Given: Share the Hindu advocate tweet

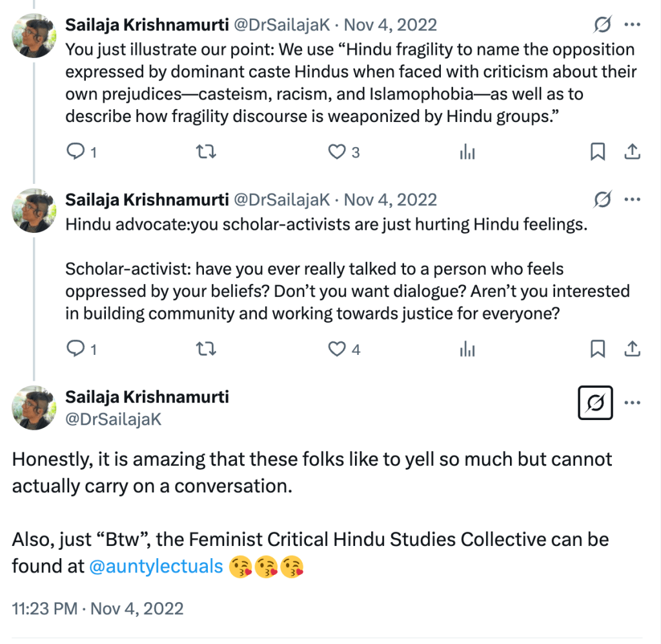Looking at the screenshot, I should click(x=633, y=349).
